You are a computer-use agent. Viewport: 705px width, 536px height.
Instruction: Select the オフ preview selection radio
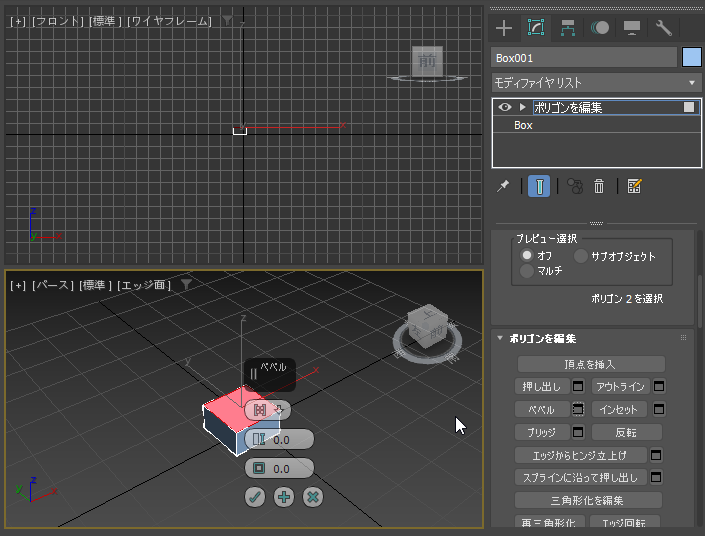coord(527,255)
